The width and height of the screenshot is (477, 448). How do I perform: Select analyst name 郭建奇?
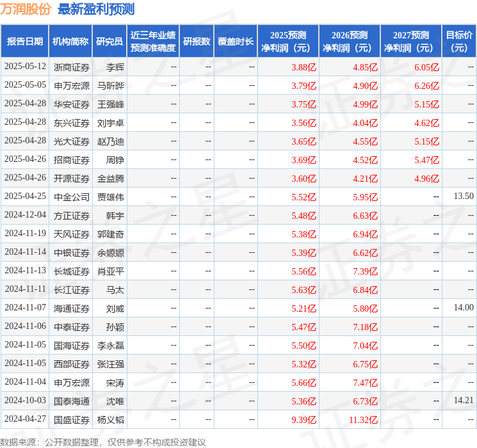[111, 234]
